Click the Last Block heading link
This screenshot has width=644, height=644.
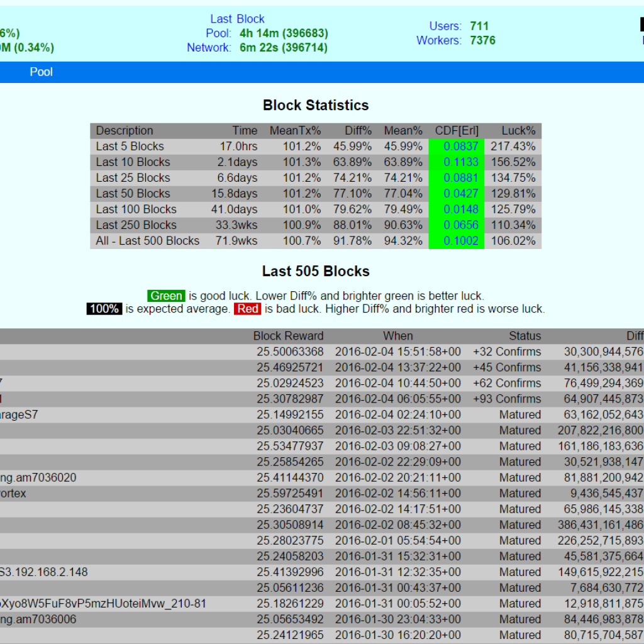pyautogui.click(x=237, y=18)
